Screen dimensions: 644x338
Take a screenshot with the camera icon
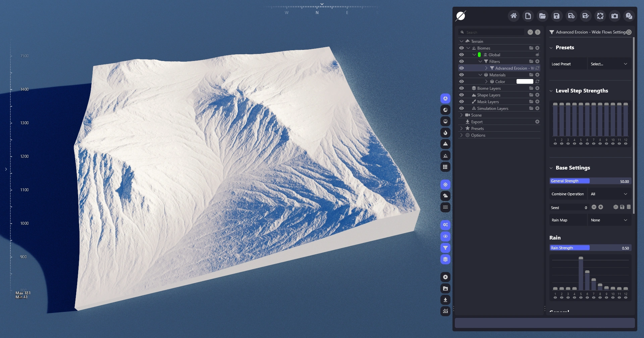coord(614,16)
